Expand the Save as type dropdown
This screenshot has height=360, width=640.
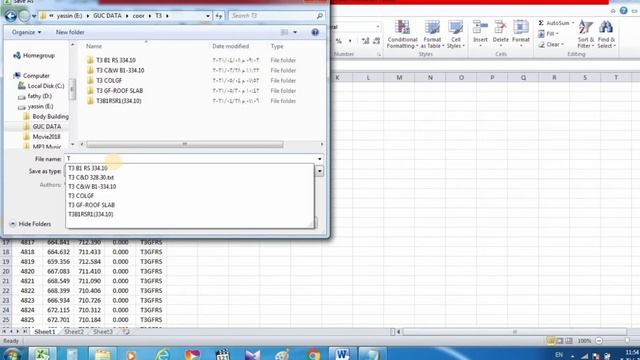pos(319,171)
